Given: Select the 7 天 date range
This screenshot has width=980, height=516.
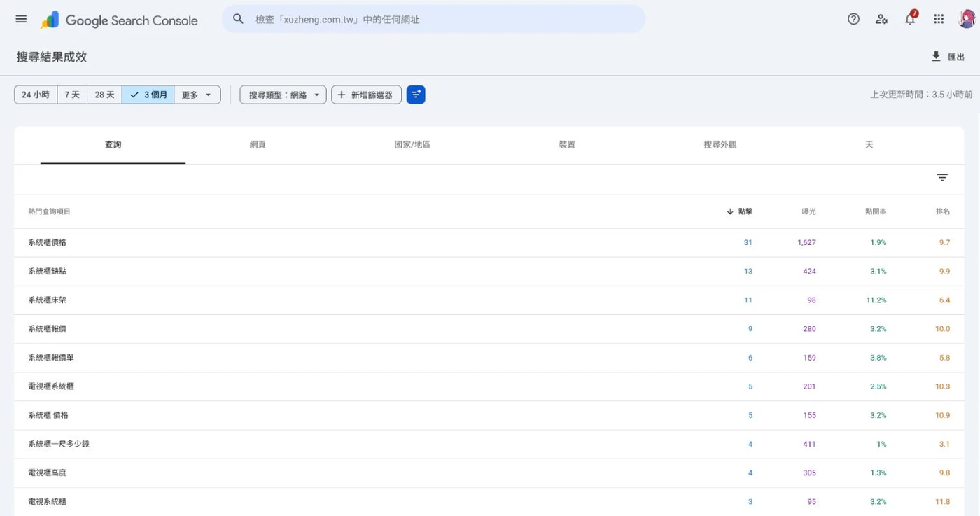Looking at the screenshot, I should [72, 95].
